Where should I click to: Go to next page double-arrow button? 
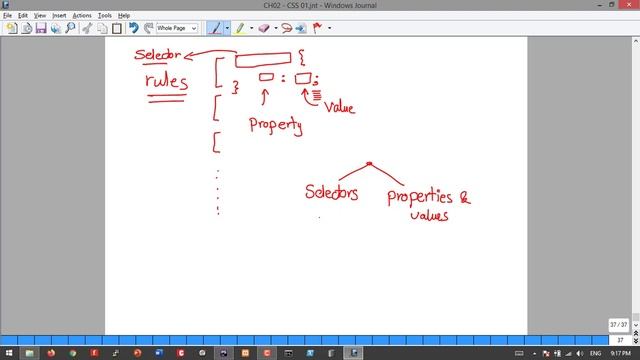pos(636,341)
